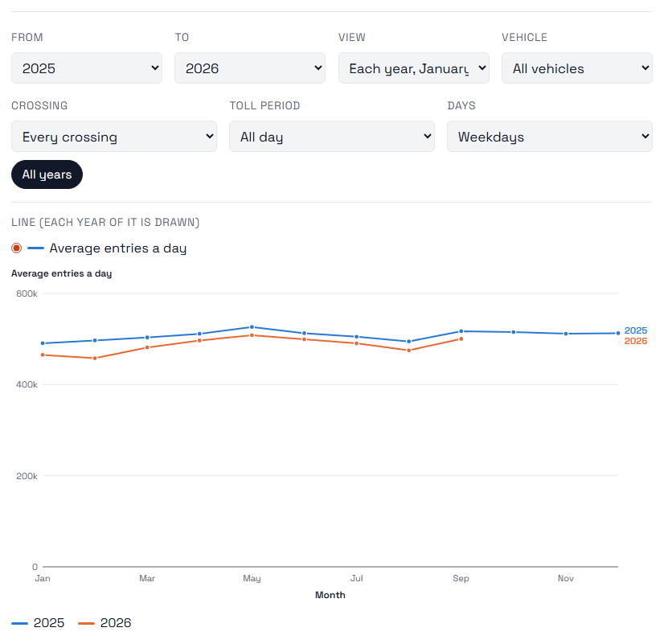Click the Month x-axis title
Screen dimensions: 664x644
330,595
